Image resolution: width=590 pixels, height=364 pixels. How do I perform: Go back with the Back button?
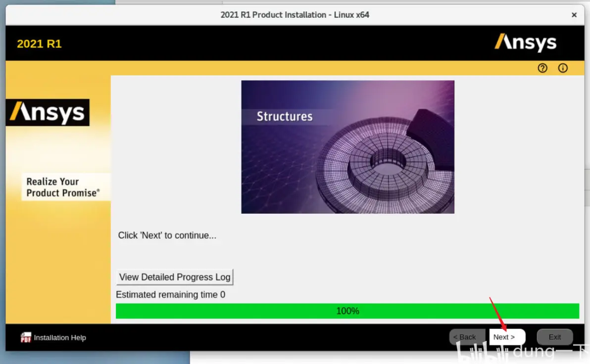pyautogui.click(x=467, y=337)
